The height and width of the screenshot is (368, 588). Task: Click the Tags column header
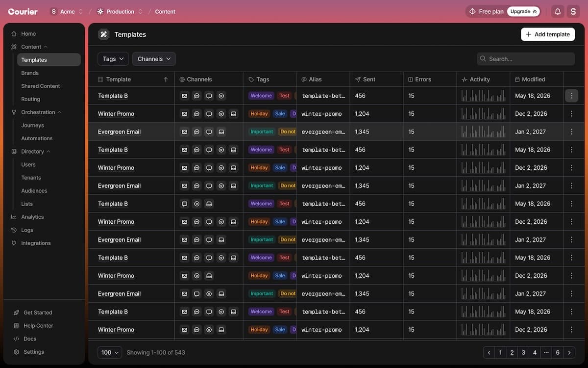click(x=270, y=79)
